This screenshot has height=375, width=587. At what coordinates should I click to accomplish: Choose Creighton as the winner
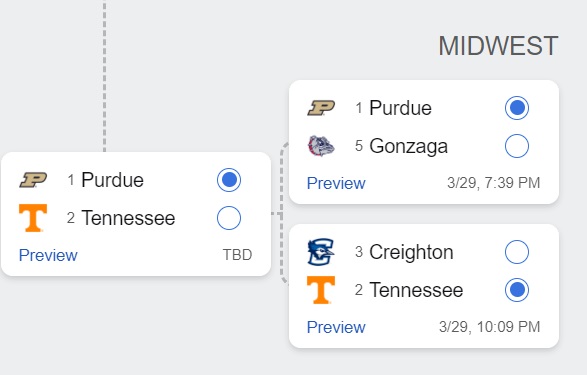pos(517,252)
